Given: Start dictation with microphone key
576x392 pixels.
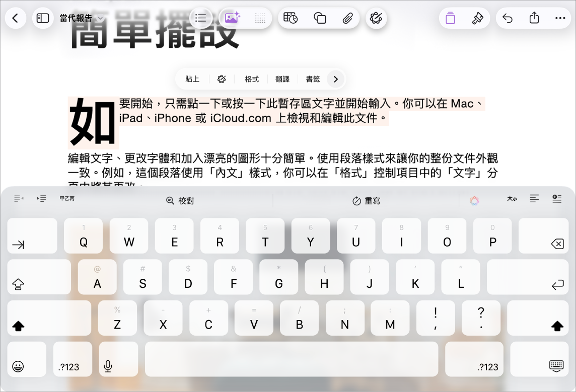Looking at the screenshot, I should pyautogui.click(x=119, y=359).
